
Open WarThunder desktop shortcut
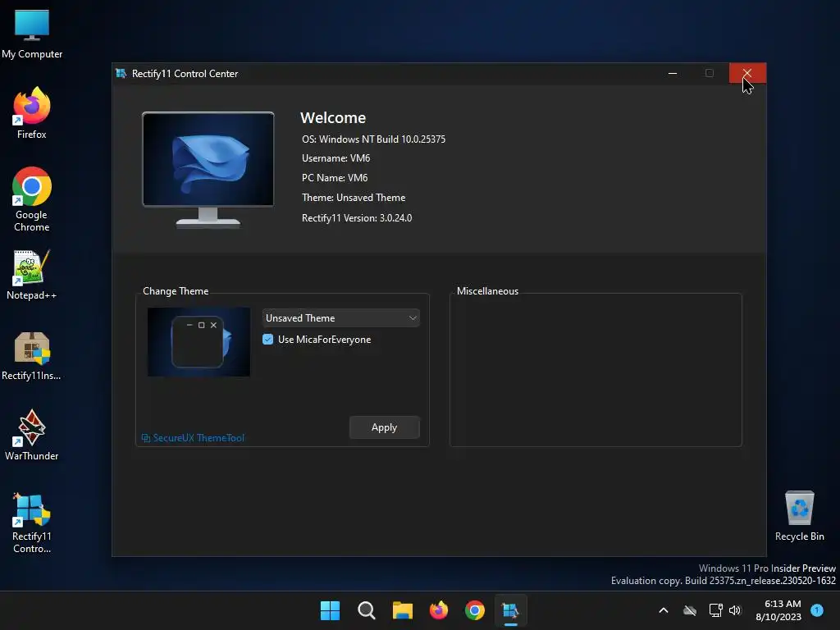32,435
